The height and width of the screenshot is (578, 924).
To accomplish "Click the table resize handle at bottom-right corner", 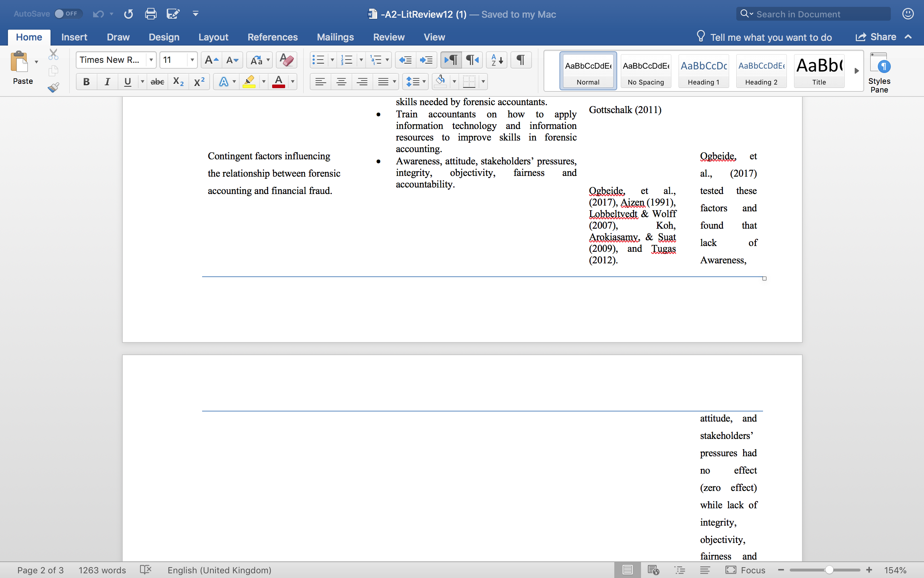I will pos(764,278).
